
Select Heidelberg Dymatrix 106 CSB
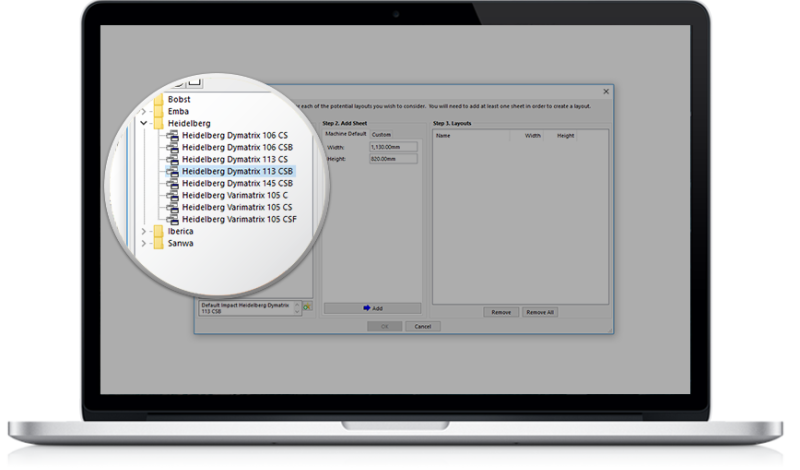[237, 147]
